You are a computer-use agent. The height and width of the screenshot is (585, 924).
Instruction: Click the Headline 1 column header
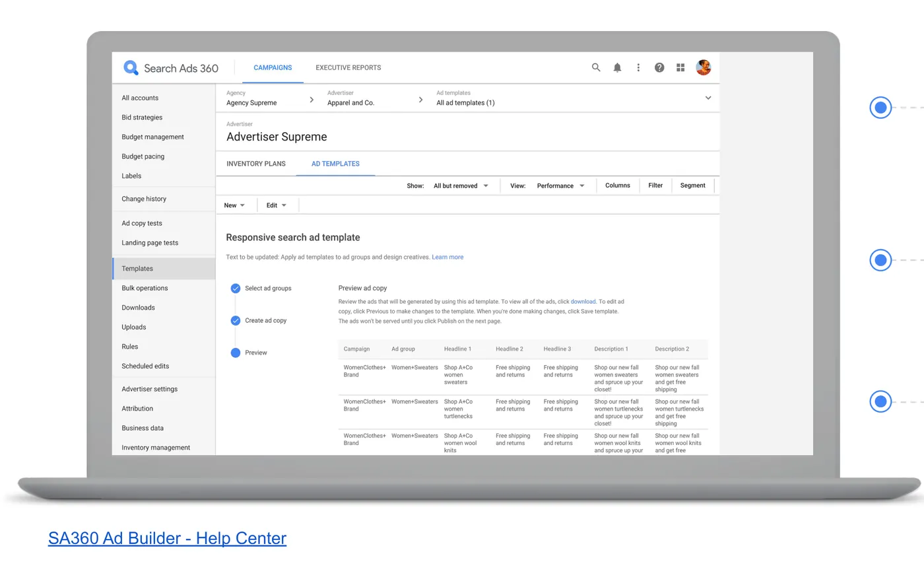click(457, 349)
